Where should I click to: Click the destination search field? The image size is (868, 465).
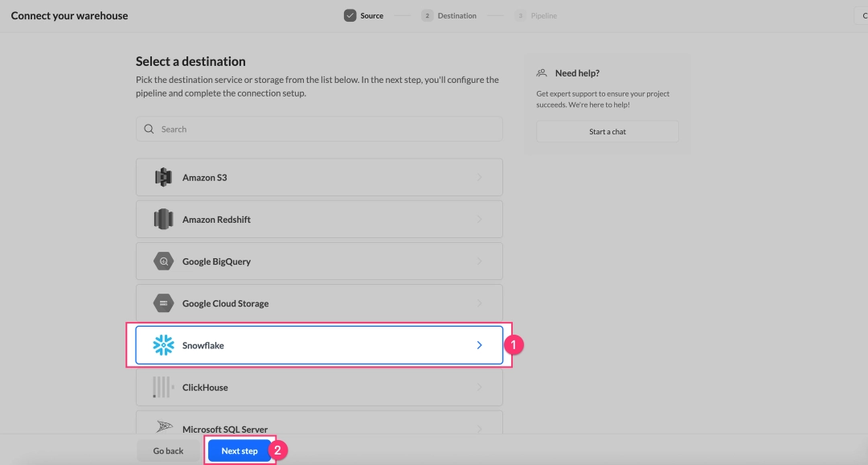point(319,129)
